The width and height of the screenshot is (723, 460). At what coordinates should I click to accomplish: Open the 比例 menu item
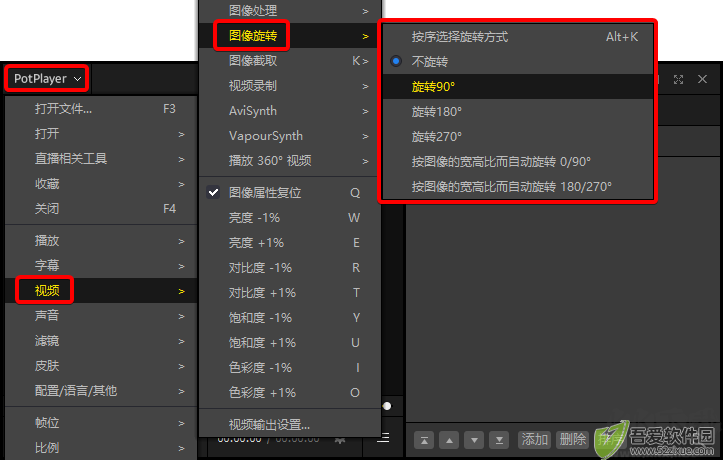101,448
